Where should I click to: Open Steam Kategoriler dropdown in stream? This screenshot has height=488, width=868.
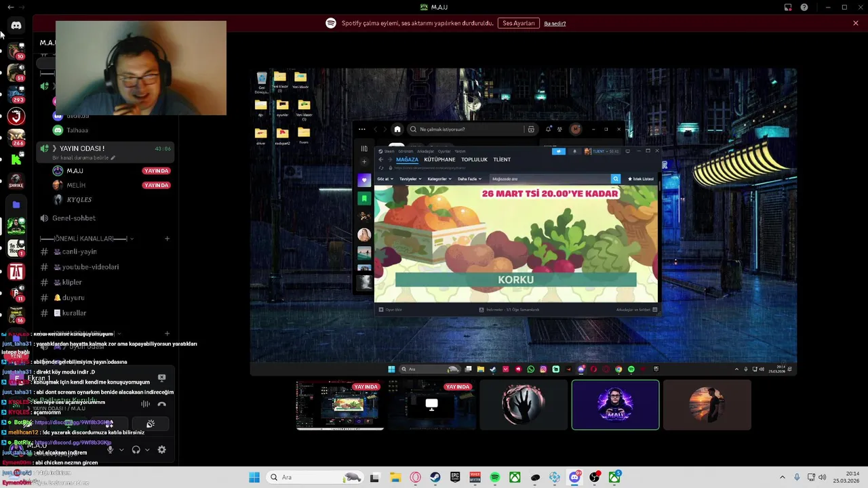click(439, 179)
